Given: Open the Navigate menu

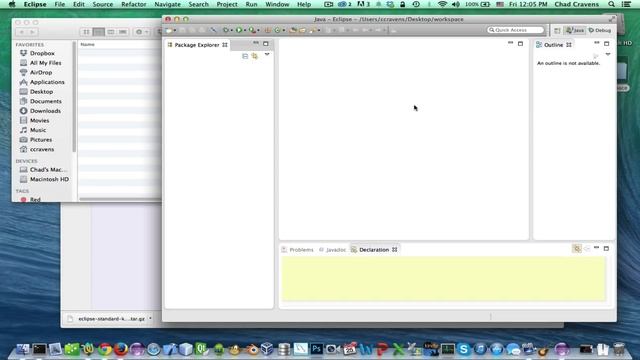Looking at the screenshot, I should (x=167, y=4).
